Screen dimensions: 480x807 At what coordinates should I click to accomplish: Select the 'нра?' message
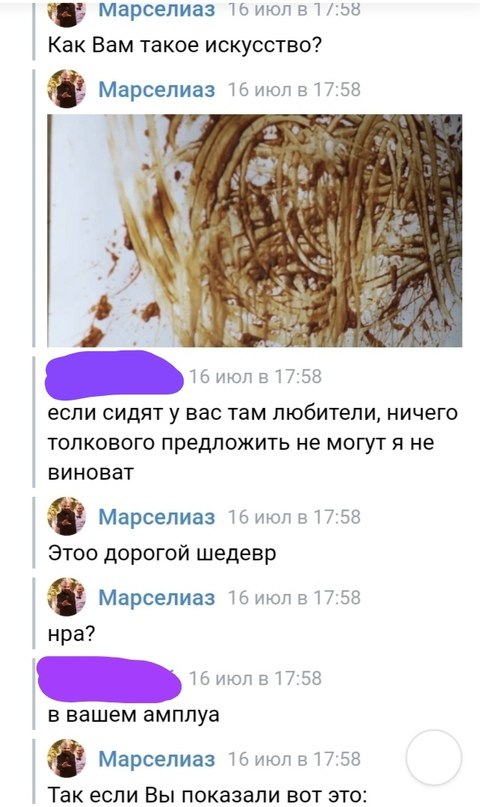click(71, 634)
